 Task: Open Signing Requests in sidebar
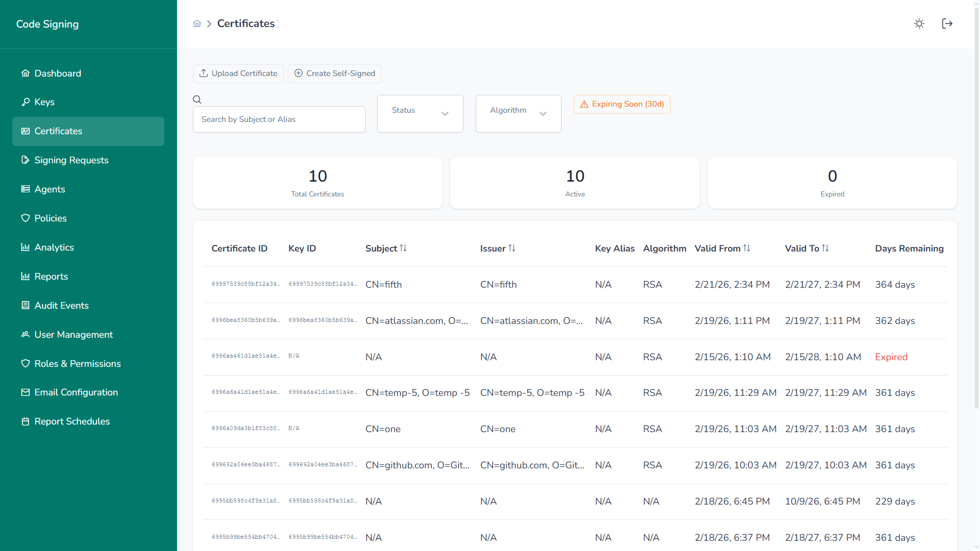click(71, 160)
